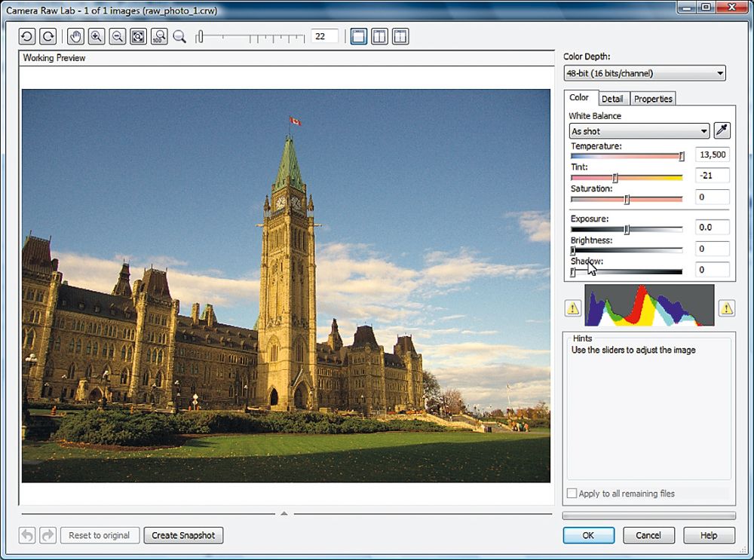This screenshot has width=754, height=560.
Task: Open the White Balance As shot dropdown
Action: tap(639, 131)
